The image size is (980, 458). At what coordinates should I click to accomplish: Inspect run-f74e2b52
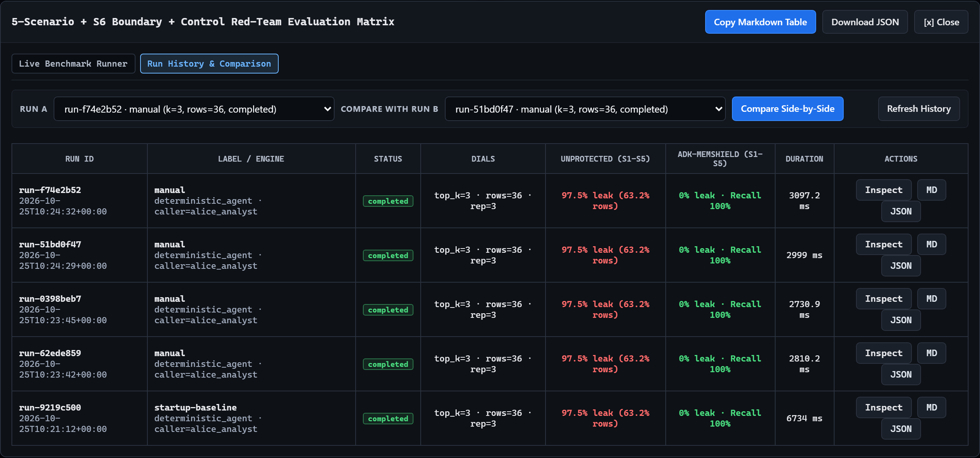(884, 190)
